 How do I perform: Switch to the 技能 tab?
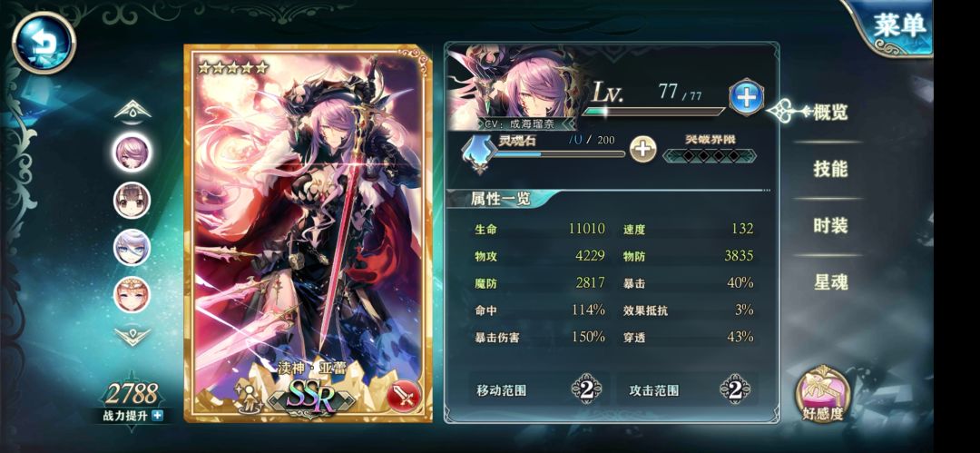coord(830,168)
